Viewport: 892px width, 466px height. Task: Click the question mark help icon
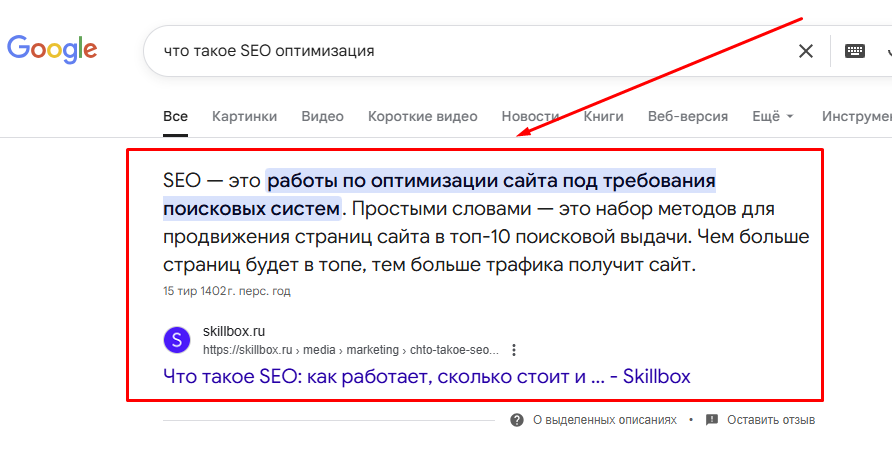coord(517,420)
